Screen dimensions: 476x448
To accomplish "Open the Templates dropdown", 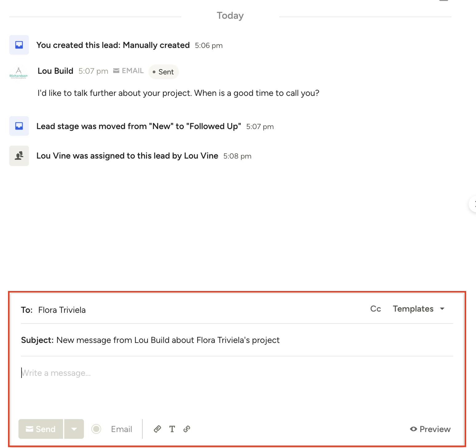I will click(x=418, y=309).
